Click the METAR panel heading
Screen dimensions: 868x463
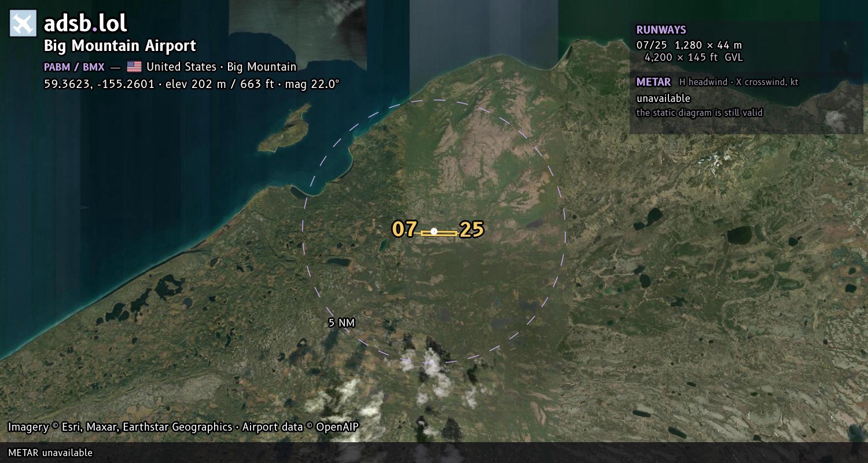(653, 82)
